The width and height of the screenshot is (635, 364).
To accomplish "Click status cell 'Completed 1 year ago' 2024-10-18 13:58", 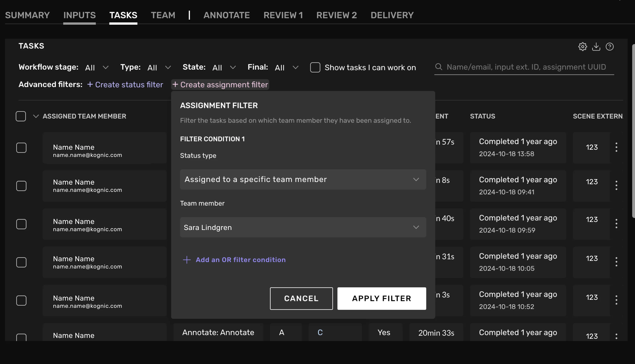I will coord(518,148).
